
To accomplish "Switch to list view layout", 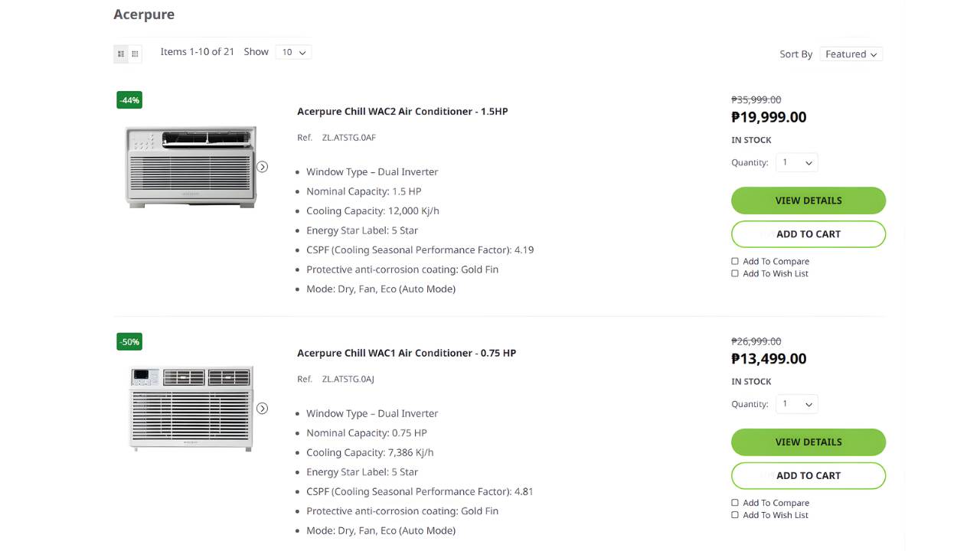I will 121,54.
